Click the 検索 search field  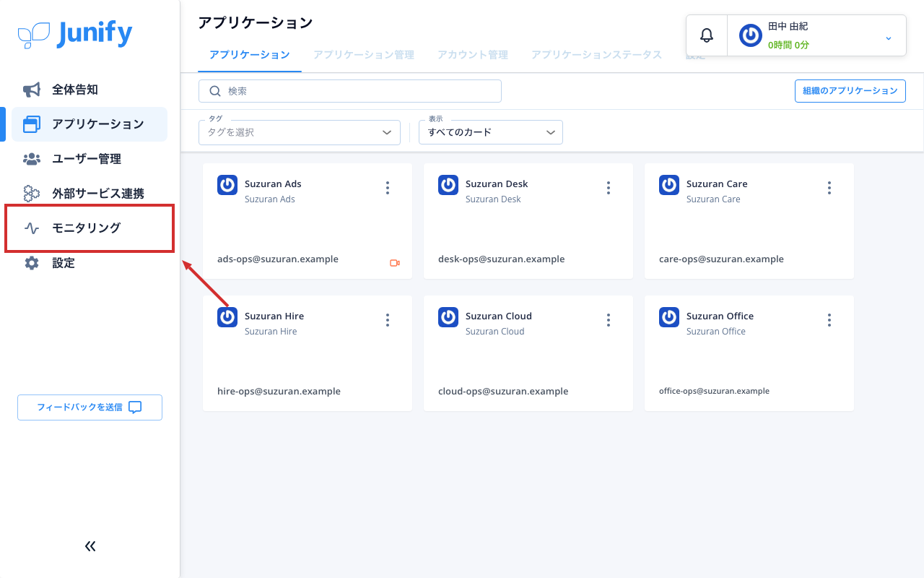pyautogui.click(x=350, y=91)
